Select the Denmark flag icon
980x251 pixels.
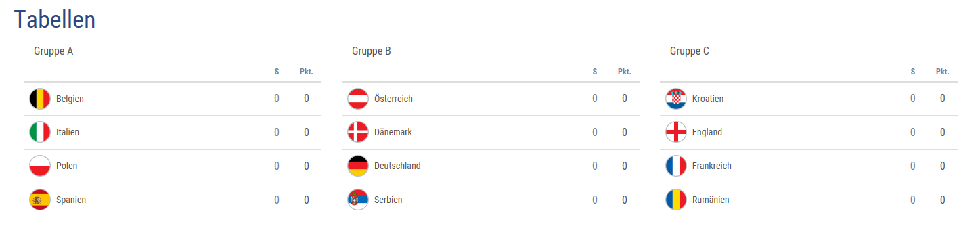click(x=358, y=133)
